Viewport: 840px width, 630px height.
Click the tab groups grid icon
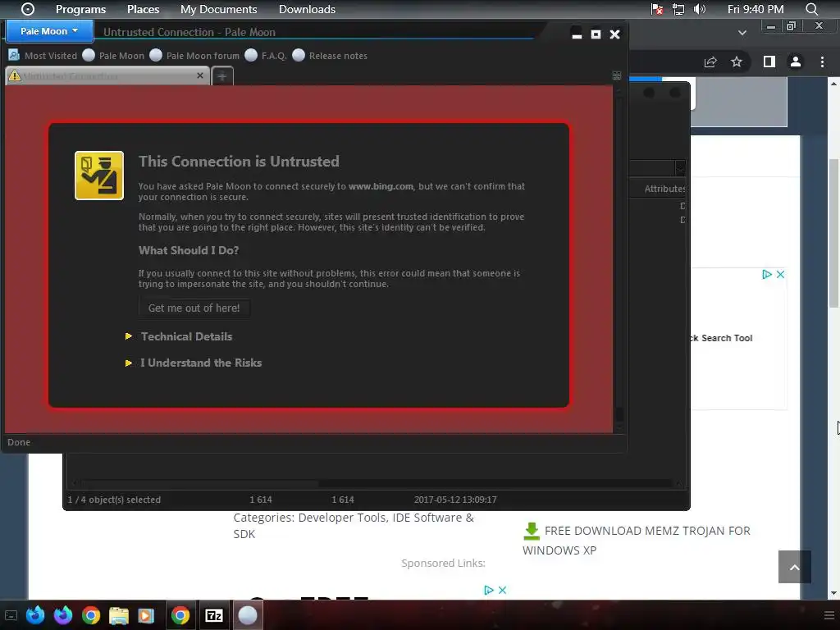click(x=617, y=76)
